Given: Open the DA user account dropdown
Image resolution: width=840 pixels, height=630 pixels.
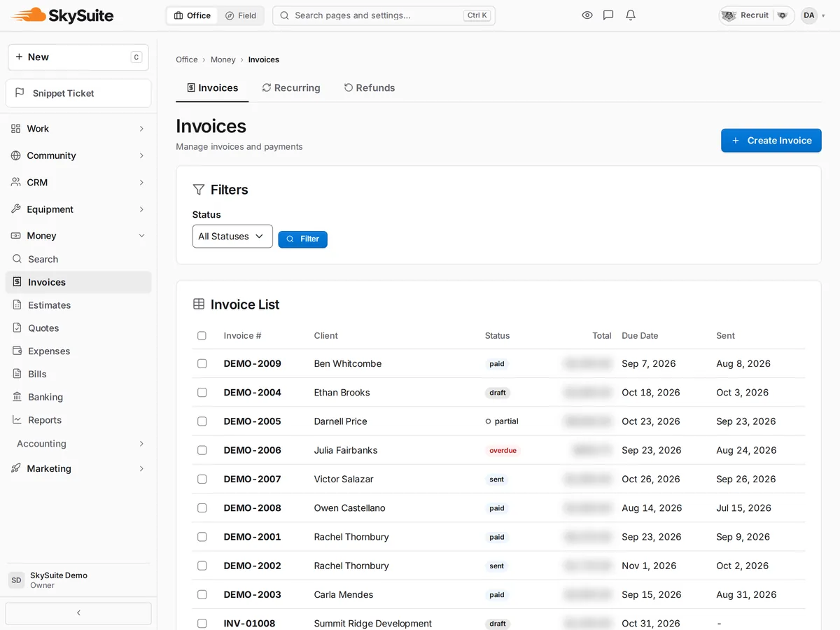Looking at the screenshot, I should coord(813,15).
